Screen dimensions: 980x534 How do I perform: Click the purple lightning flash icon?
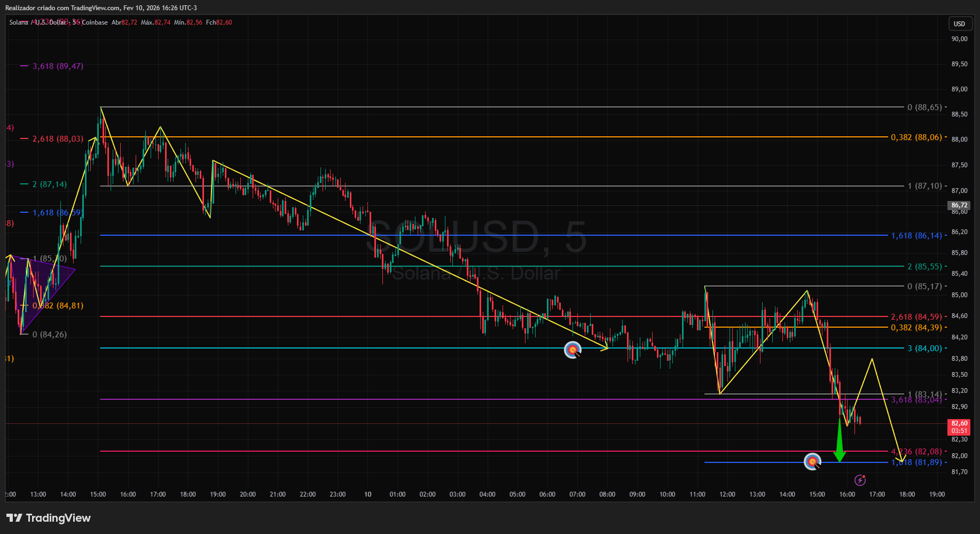click(x=860, y=480)
